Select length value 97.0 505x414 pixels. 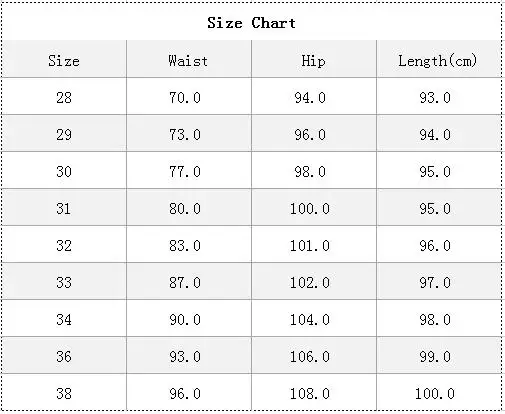point(435,283)
